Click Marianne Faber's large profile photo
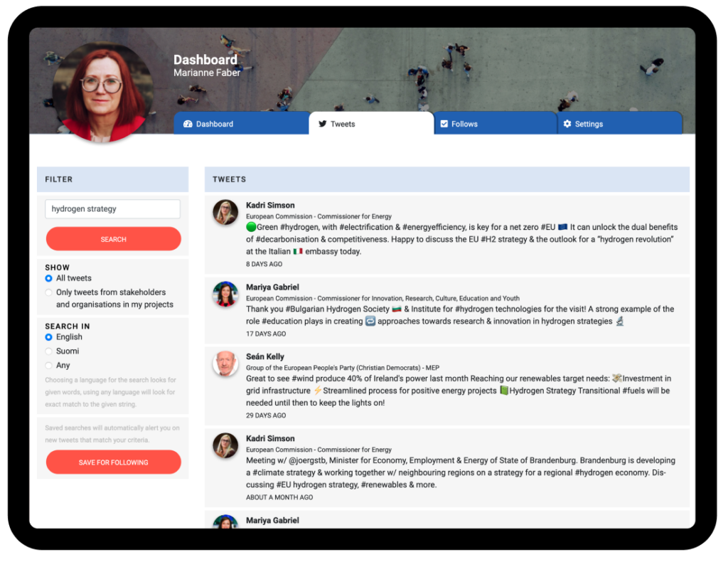Image resolution: width=728 pixels, height=562 pixels. pyautogui.click(x=103, y=92)
